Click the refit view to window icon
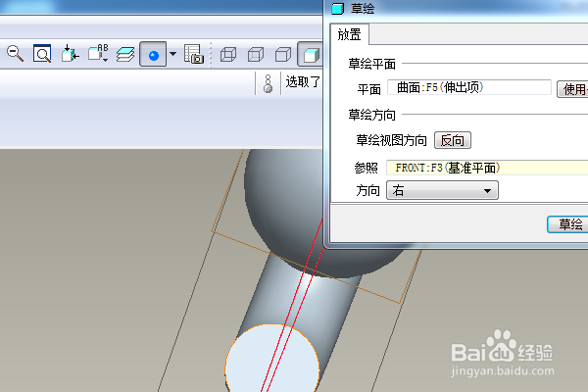Screen dimensions: 588x392 coord(42,54)
